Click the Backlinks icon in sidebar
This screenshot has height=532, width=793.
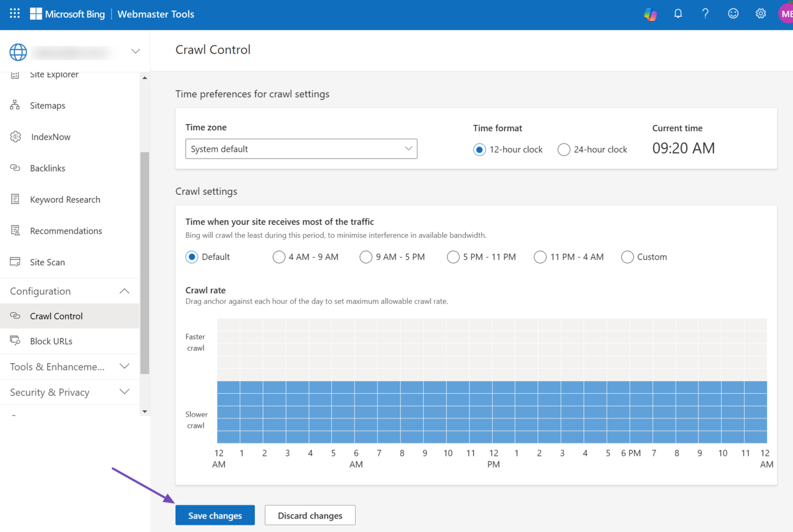click(15, 168)
